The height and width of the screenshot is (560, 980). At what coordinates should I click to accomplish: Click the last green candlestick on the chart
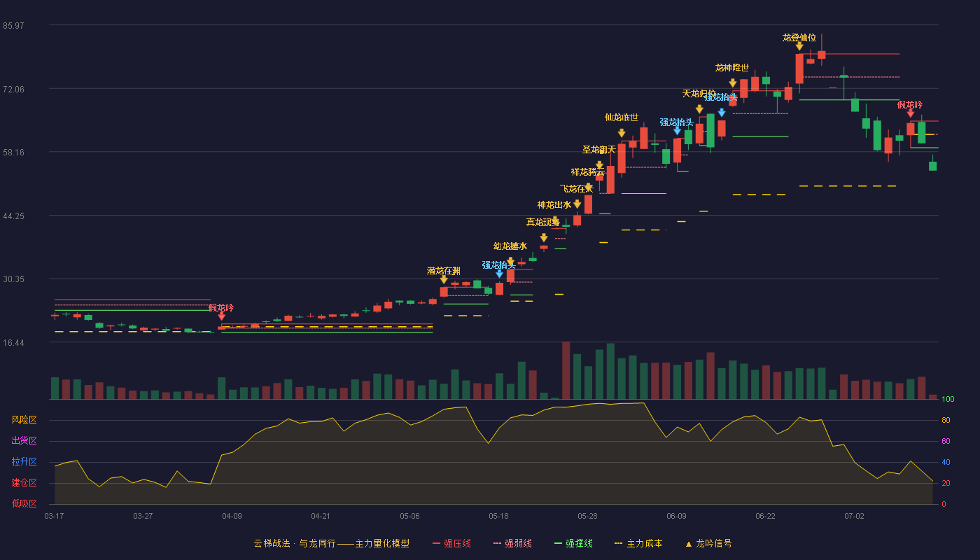pos(932,166)
